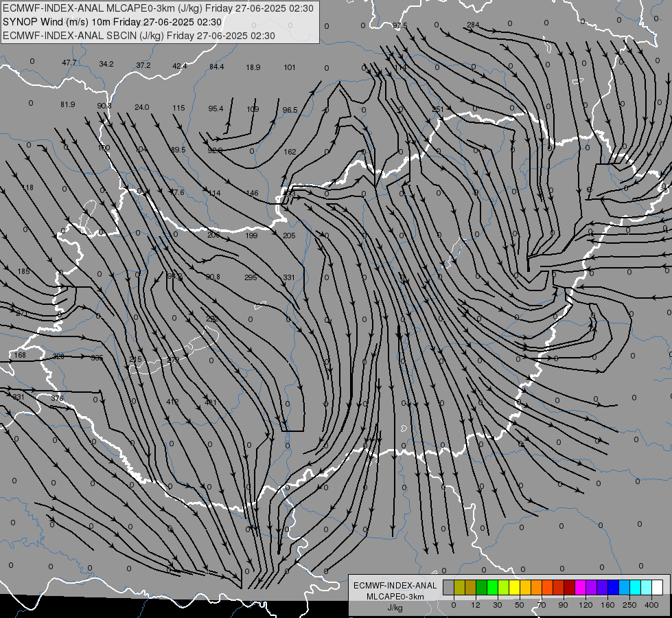Click the map value 84.4
672x618 pixels.
point(216,67)
